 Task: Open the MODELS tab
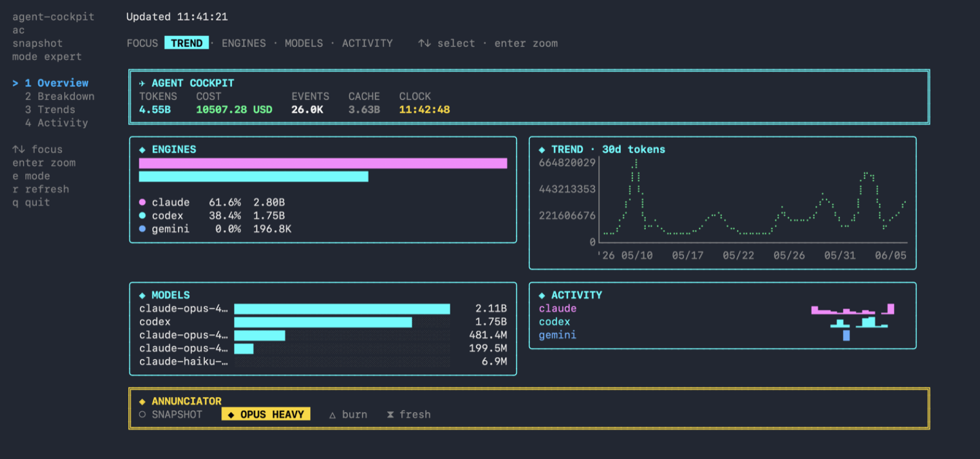pyautogui.click(x=304, y=43)
